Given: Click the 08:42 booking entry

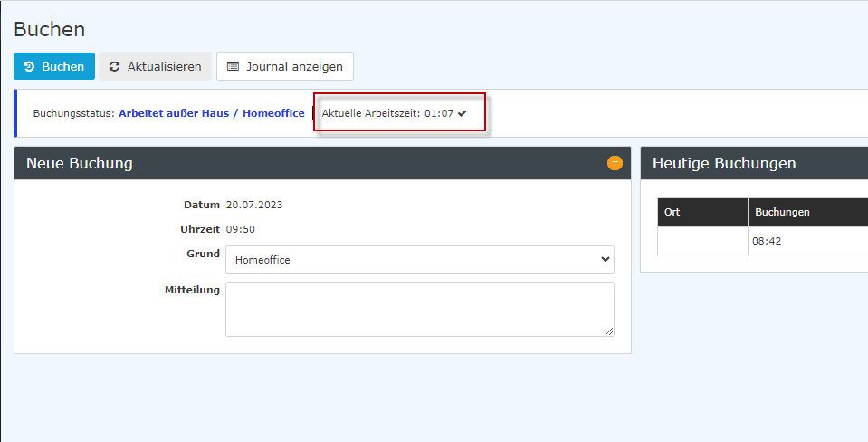Looking at the screenshot, I should [767, 241].
